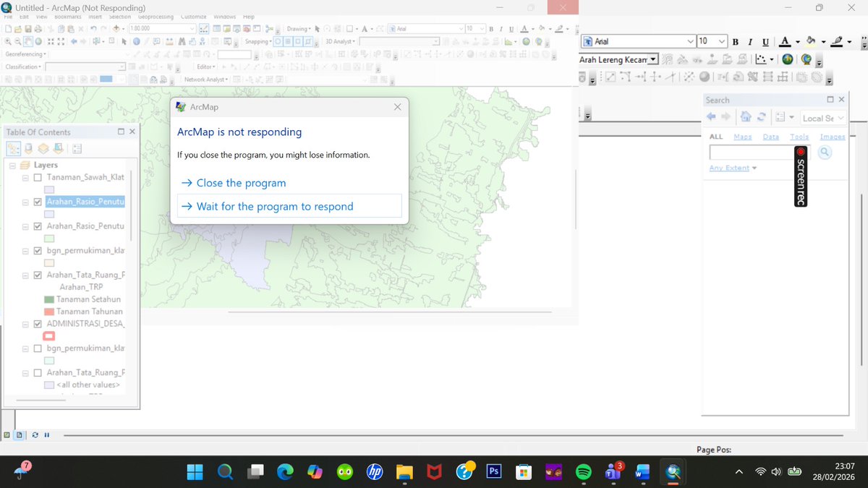Image resolution: width=868 pixels, height=488 pixels.
Task: Select List By Source in Table Of Contents
Action: (28, 148)
